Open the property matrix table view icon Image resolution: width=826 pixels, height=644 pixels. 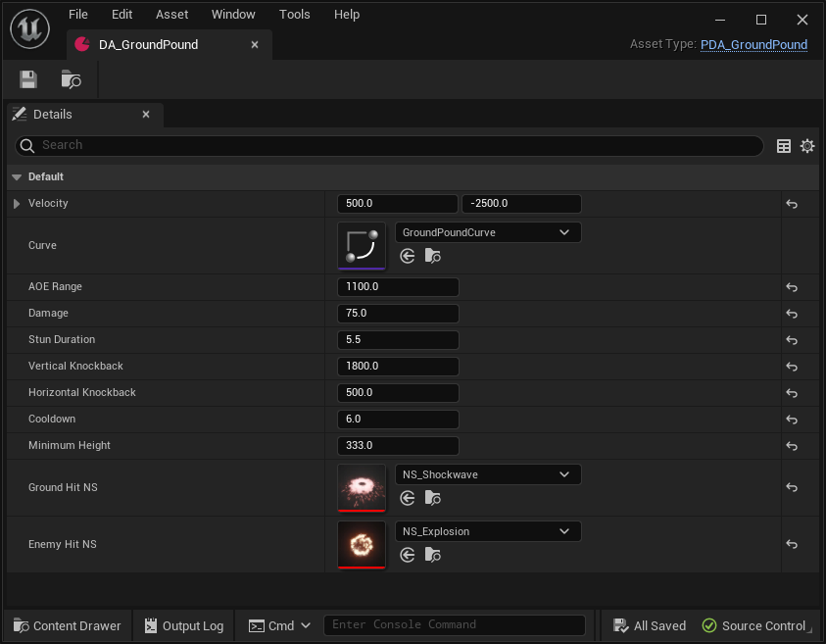click(x=783, y=146)
